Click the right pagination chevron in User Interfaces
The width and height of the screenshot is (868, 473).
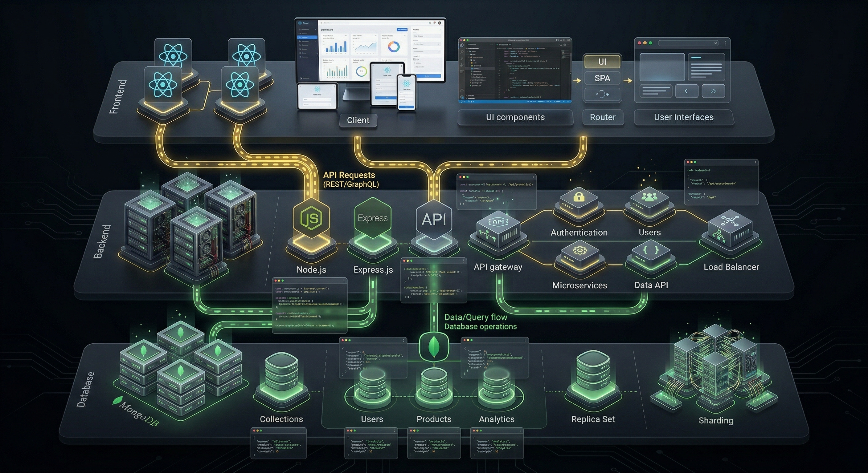tap(713, 91)
